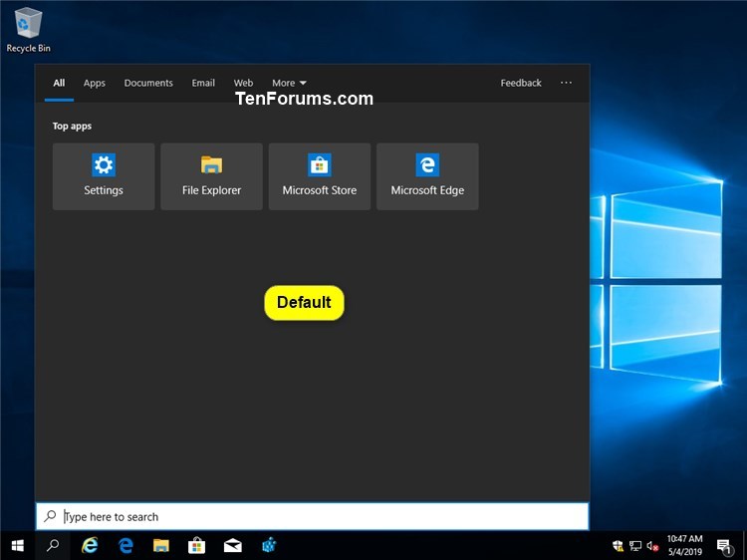Open Settings from Top apps
This screenshot has height=560, width=747.
click(104, 176)
